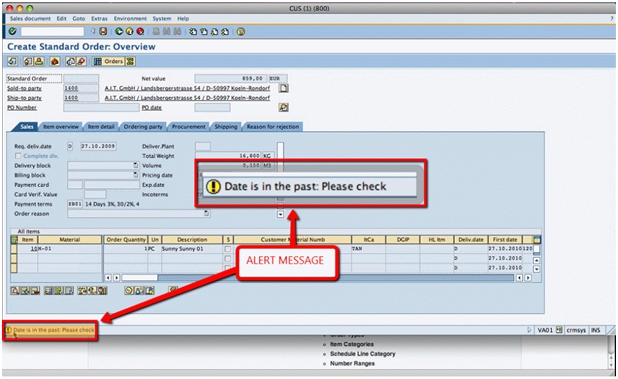
Task: Tick the S checkbox on the second item row
Action: pyautogui.click(x=228, y=258)
